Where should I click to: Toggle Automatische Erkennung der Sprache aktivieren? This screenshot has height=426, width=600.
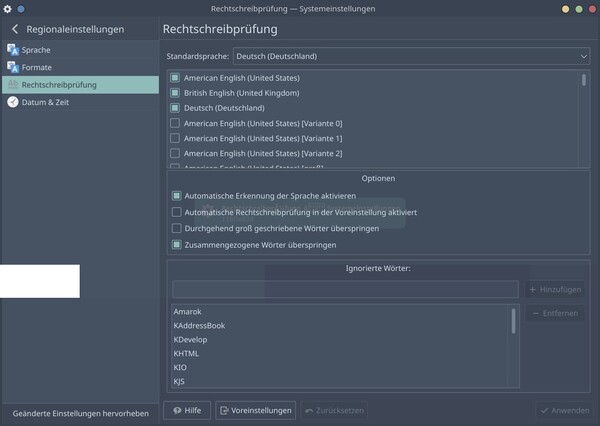point(177,196)
